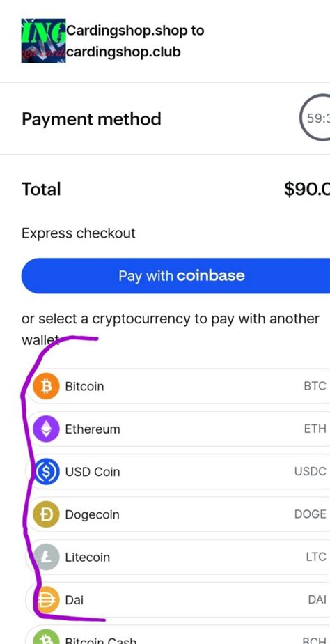Select Bitcoin as payment cryptocurrency
The width and height of the screenshot is (330, 644).
pos(178,386)
